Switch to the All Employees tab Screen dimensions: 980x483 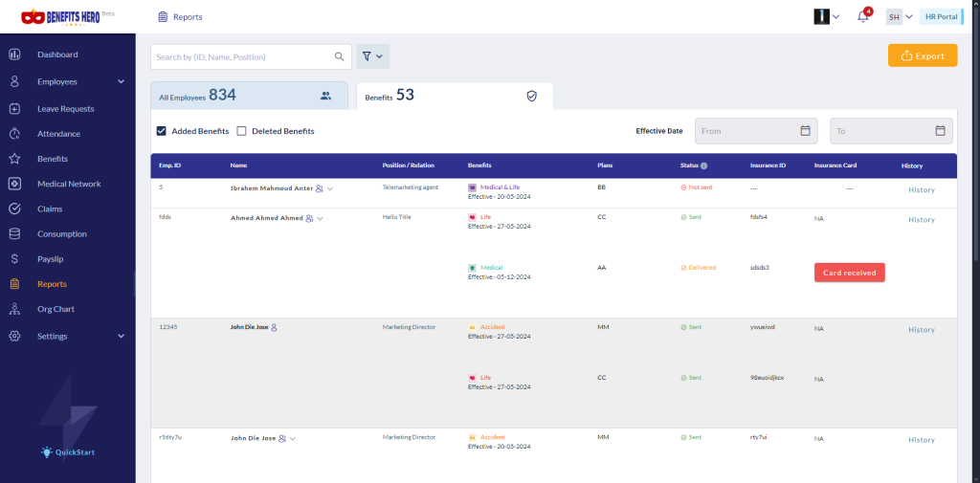point(248,96)
